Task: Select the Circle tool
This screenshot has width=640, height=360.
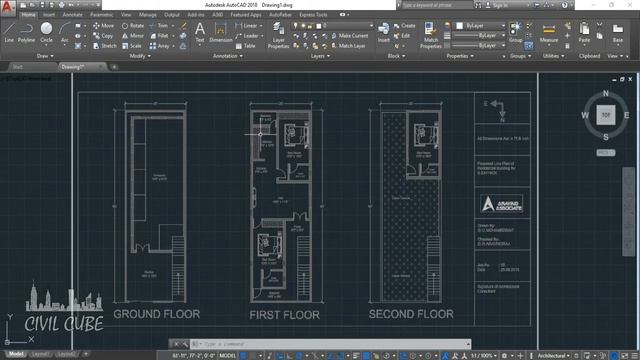Action: 46,33
